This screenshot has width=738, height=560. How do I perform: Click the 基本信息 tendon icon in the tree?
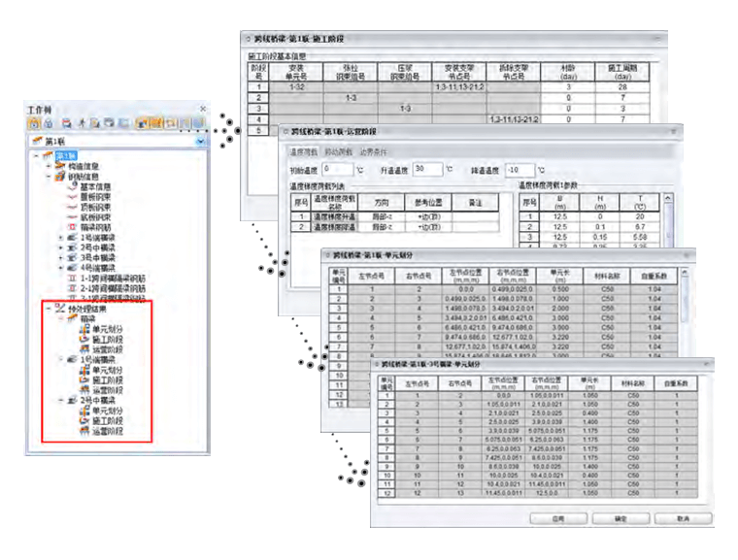pos(72,186)
